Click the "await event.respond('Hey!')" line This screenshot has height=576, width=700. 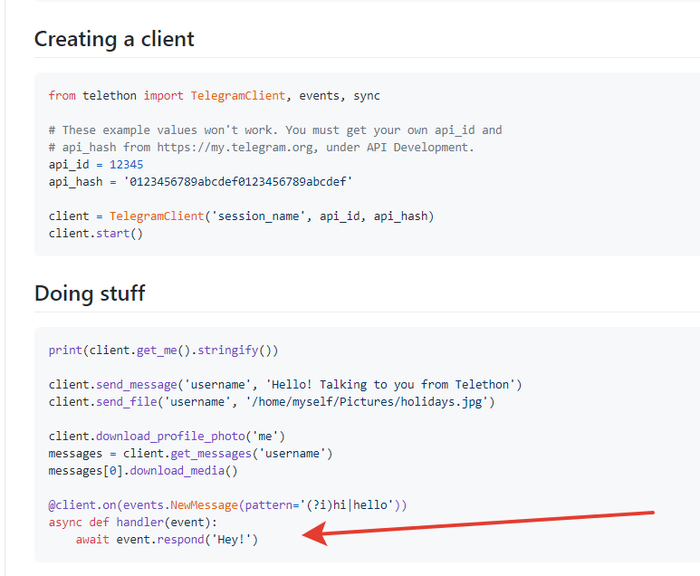coord(167,539)
